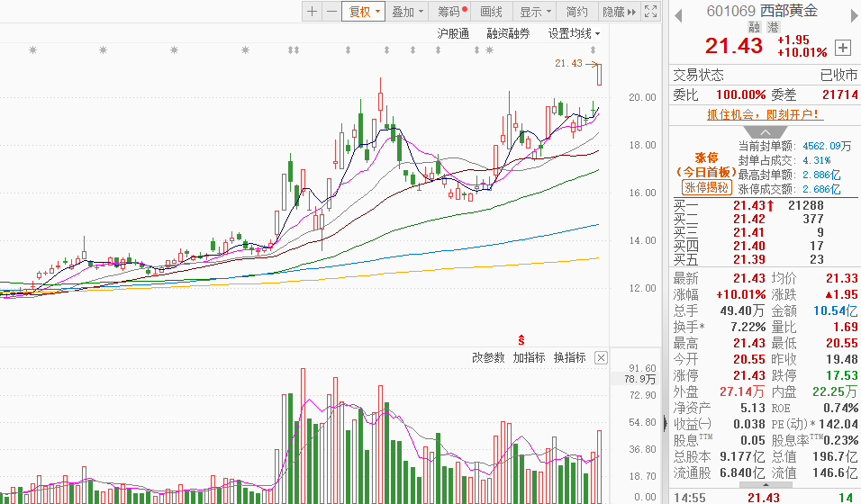Expand the 设置均线 moving average dropdown
Viewport: 861px width, 504px height.
pyautogui.click(x=574, y=33)
